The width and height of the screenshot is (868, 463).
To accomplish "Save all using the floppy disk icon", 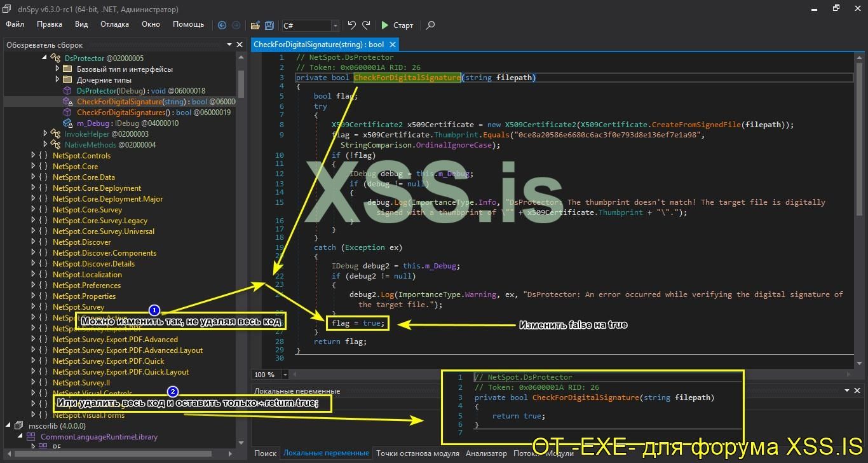I will pyautogui.click(x=269, y=25).
